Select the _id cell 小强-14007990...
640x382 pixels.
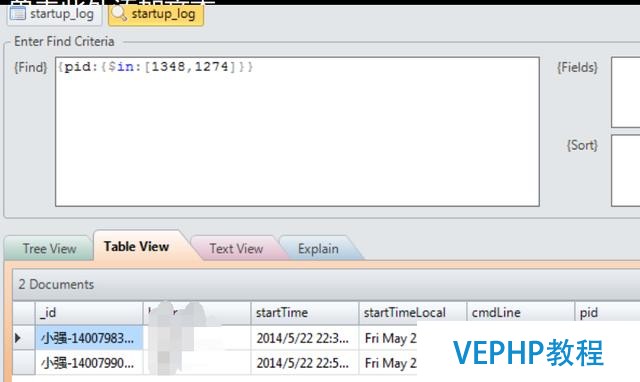89,363
